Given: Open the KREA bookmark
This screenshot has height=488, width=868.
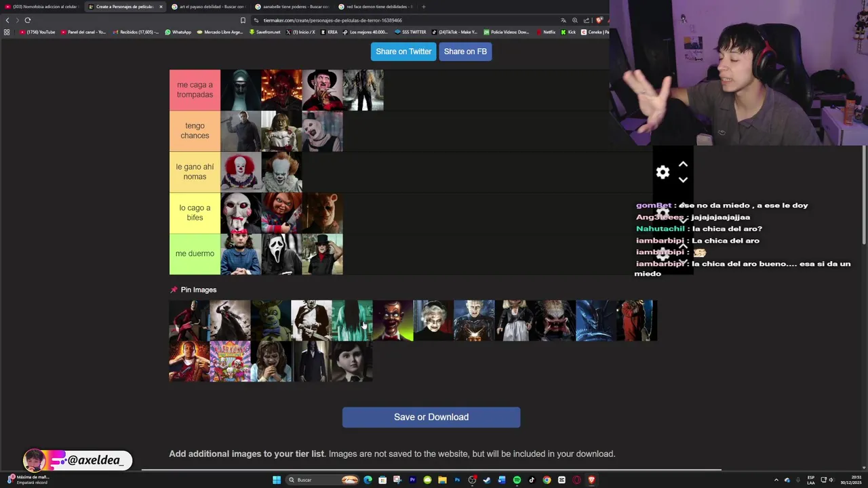Looking at the screenshot, I should click(330, 32).
